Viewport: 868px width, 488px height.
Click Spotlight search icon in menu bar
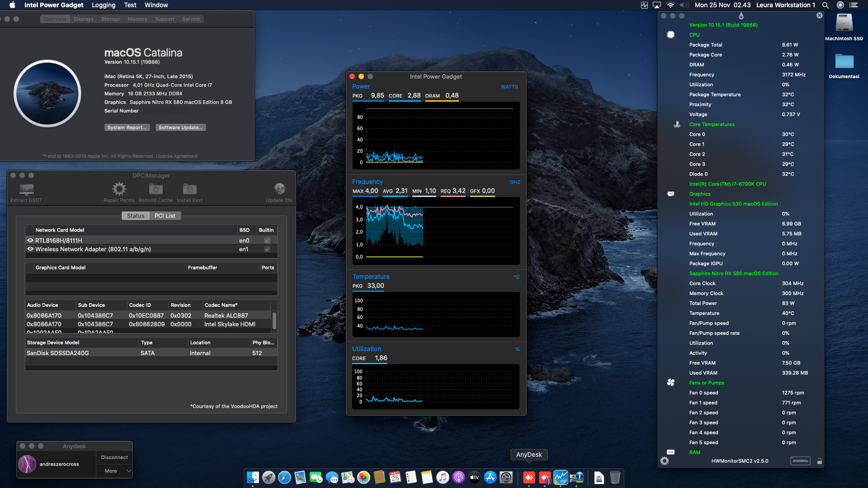pyautogui.click(x=825, y=5)
